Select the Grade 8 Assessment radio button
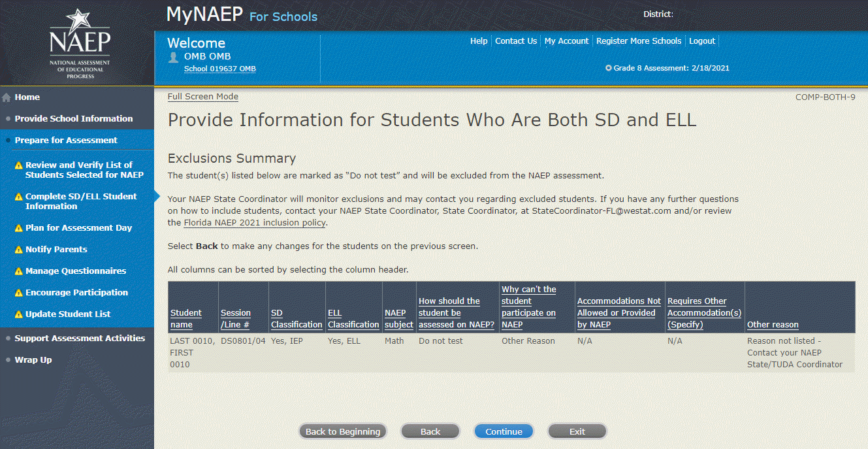This screenshot has height=449, width=868. pos(609,68)
